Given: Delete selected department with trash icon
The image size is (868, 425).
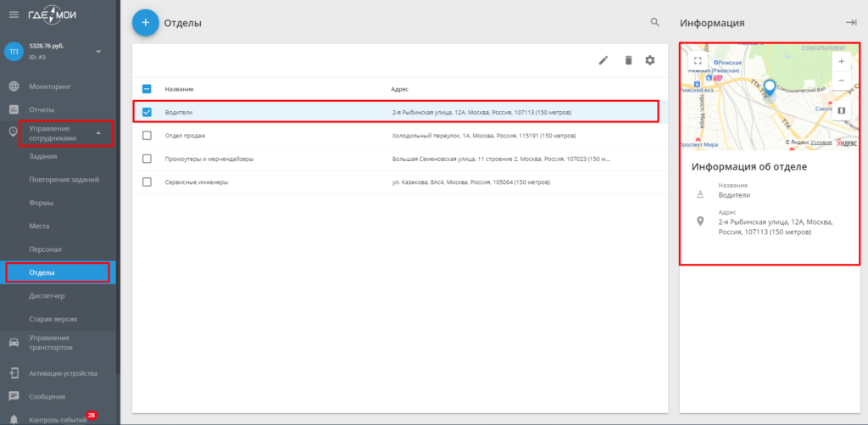Looking at the screenshot, I should (x=628, y=60).
